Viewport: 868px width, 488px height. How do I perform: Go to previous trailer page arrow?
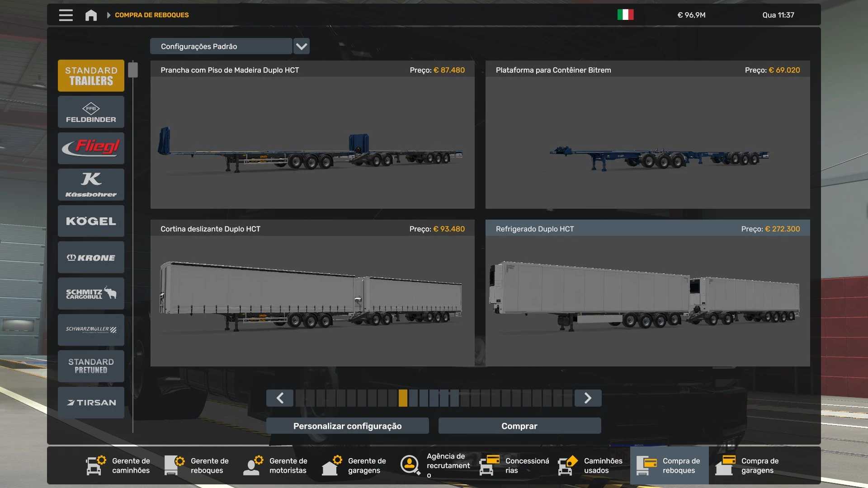pyautogui.click(x=280, y=398)
